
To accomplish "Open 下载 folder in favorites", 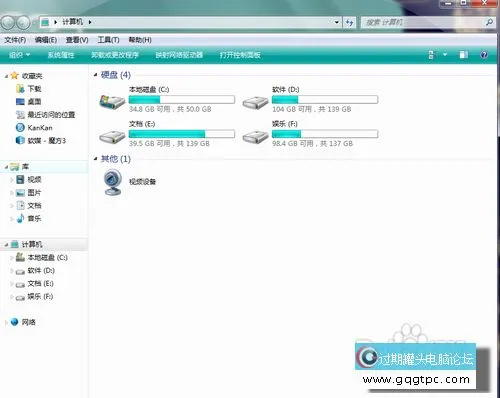I will (29, 89).
